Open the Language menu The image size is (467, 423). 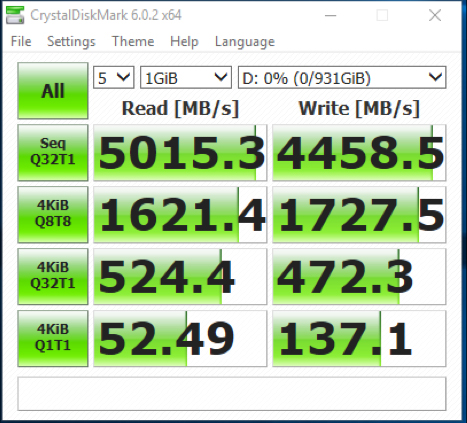click(x=245, y=42)
